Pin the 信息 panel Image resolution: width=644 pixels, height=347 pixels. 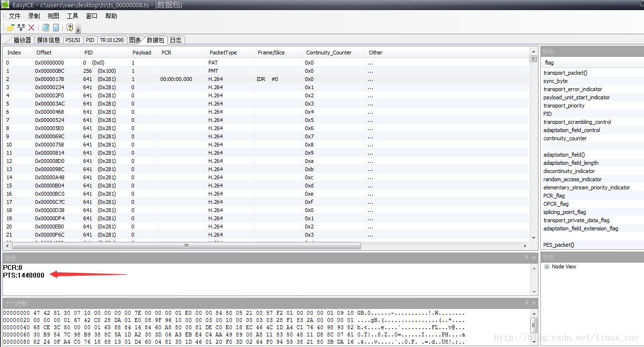pyautogui.click(x=526, y=258)
